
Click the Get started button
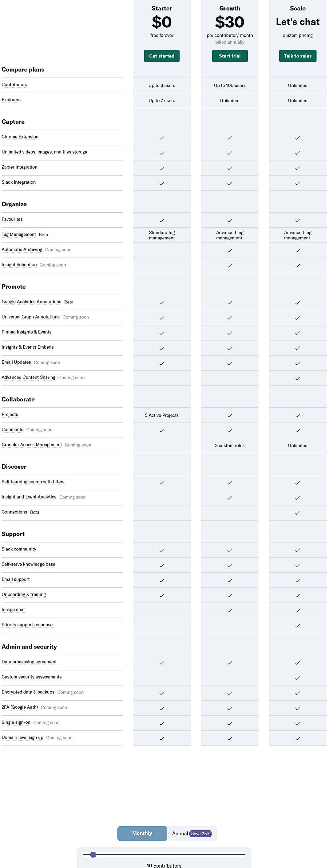(162, 56)
